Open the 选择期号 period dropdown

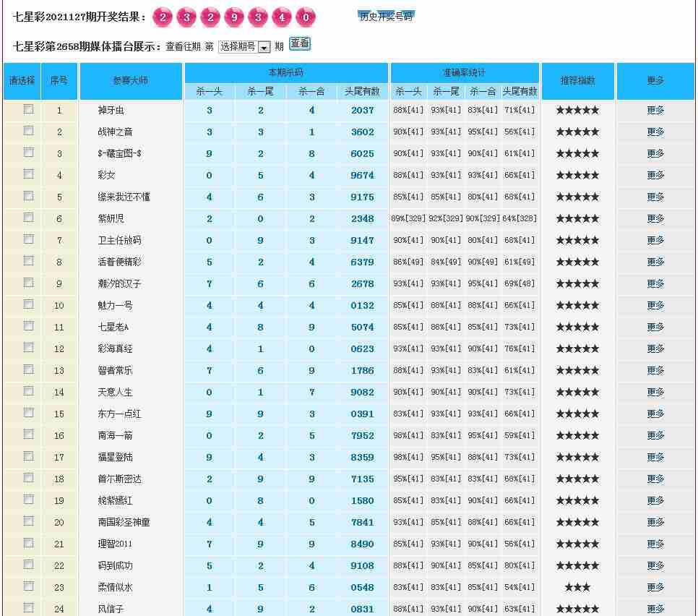[x=244, y=46]
